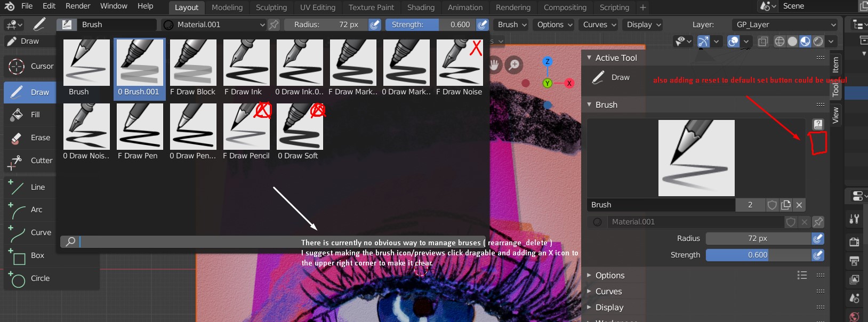
Task: Open the Render menu
Action: point(78,6)
